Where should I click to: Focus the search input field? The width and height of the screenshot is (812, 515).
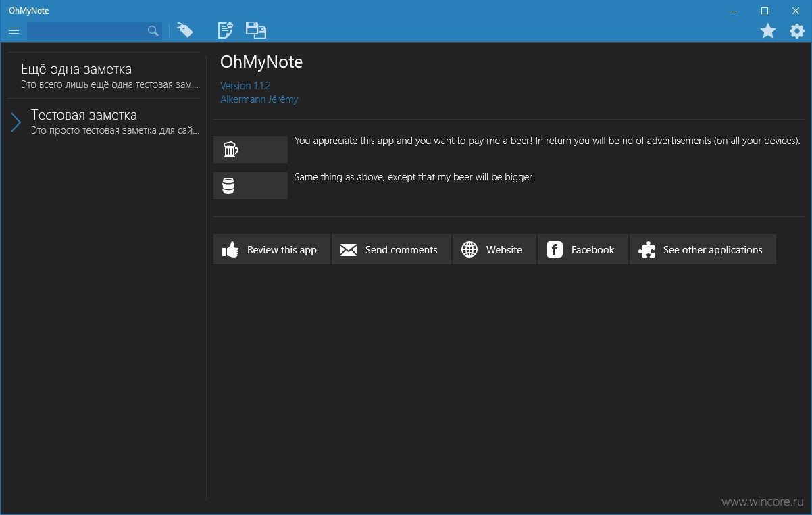tap(95, 30)
